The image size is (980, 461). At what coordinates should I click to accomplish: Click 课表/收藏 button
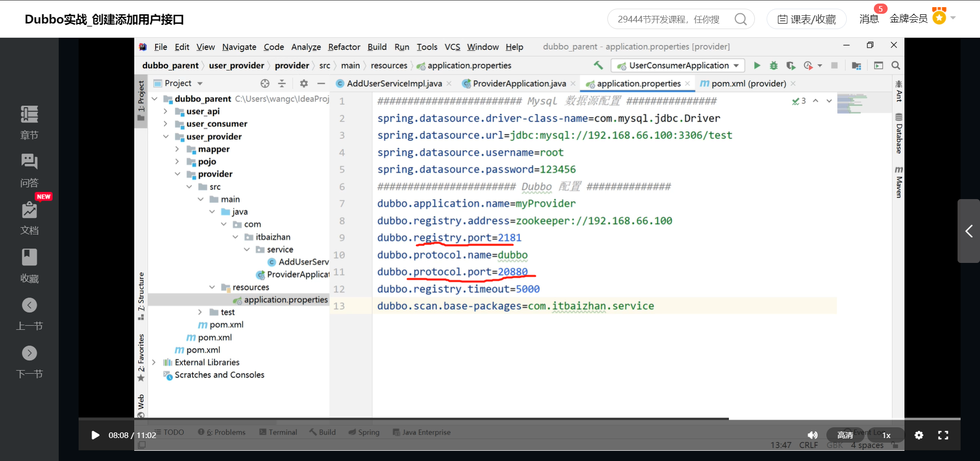click(806, 19)
